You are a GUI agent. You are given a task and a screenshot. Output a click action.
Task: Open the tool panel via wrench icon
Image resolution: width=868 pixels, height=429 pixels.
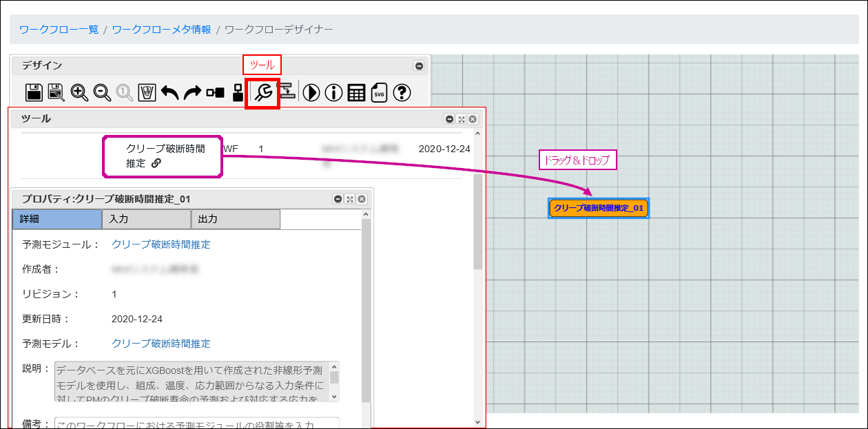pyautogui.click(x=262, y=93)
